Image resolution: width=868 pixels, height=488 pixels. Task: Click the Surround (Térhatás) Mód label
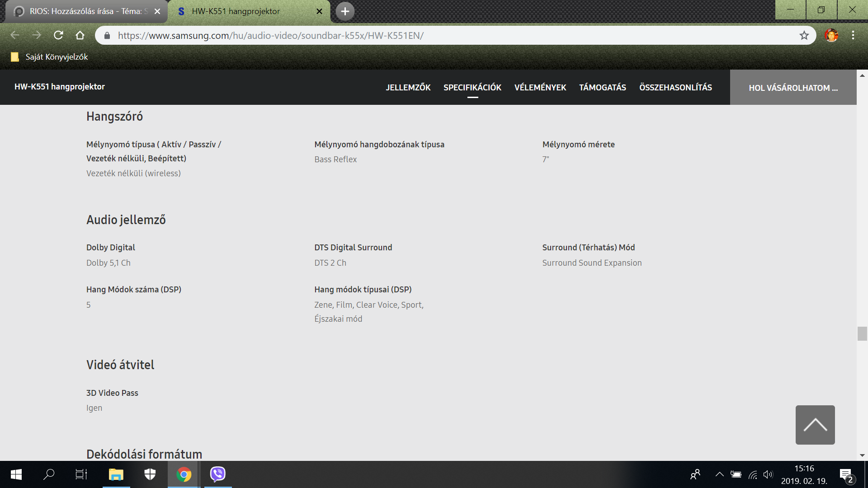coord(589,248)
